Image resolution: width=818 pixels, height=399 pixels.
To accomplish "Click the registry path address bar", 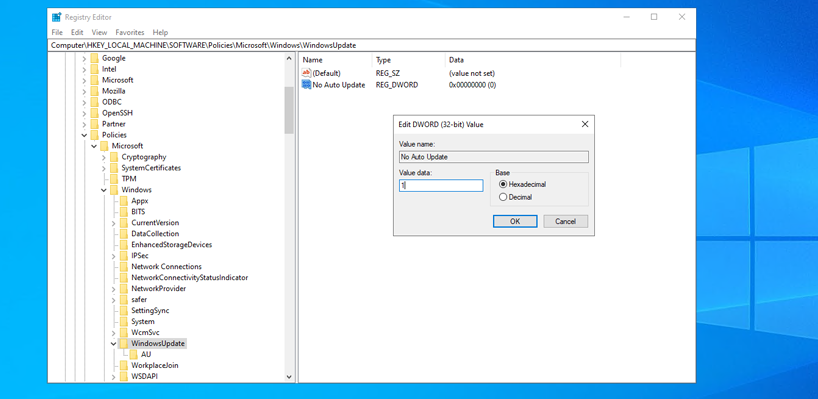I will tap(372, 45).
